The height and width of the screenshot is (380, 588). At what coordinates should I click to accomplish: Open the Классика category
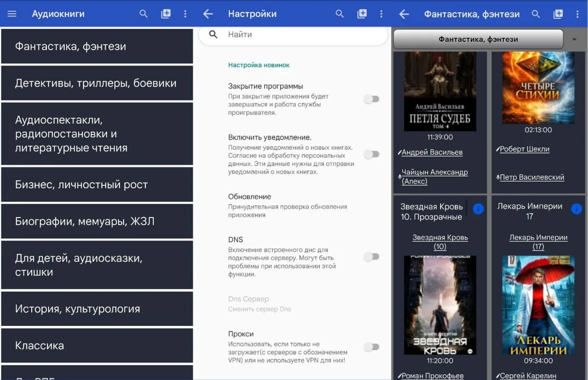click(97, 346)
